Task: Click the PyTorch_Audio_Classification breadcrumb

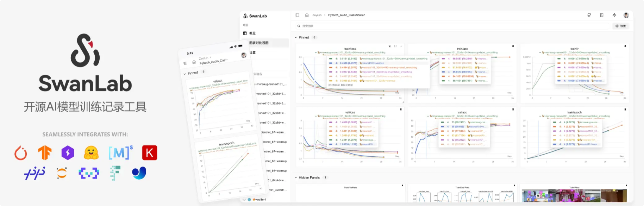Action: coord(346,15)
